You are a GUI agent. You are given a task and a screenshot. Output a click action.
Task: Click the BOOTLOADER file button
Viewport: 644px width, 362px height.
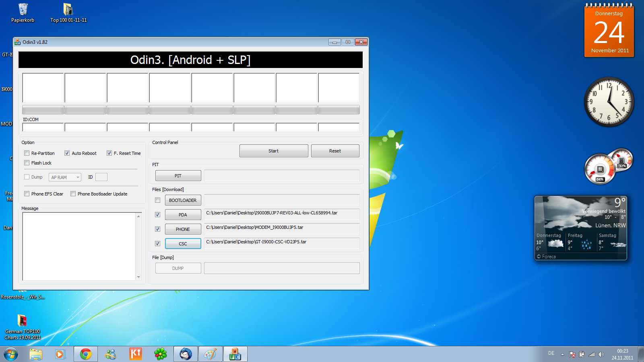183,200
